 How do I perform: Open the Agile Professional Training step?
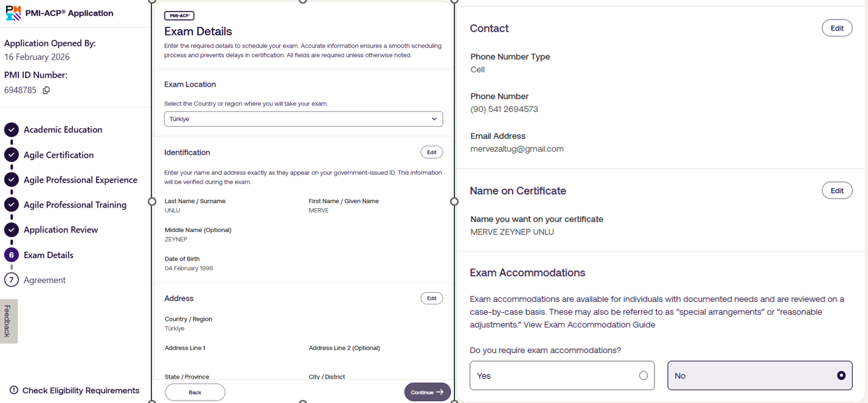point(75,205)
